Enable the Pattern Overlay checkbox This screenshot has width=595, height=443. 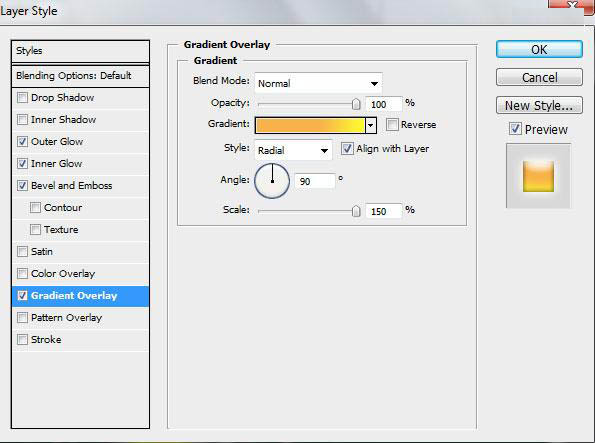[22, 318]
